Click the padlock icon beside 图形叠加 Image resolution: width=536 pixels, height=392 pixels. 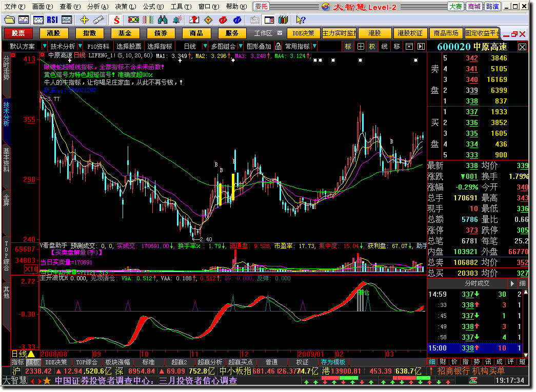click(x=278, y=46)
